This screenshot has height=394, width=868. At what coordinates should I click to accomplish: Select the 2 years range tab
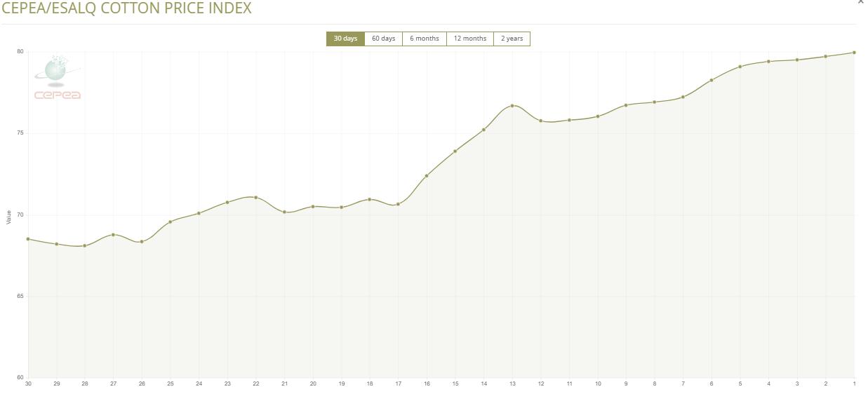512,39
